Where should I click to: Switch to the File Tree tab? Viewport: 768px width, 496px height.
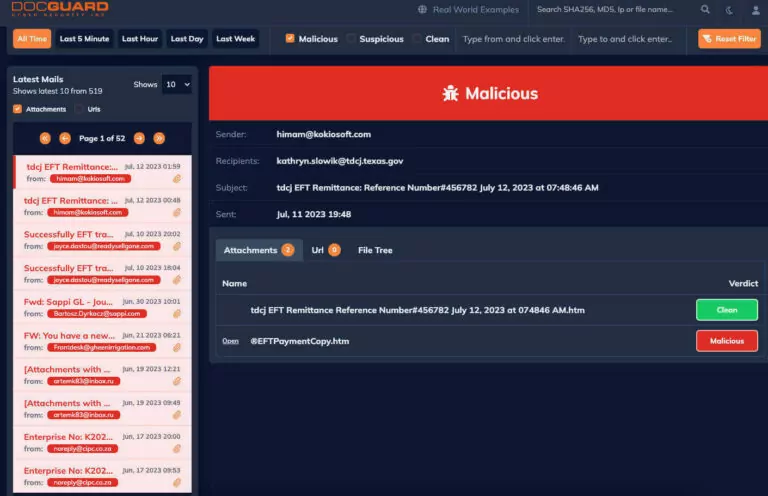click(375, 250)
